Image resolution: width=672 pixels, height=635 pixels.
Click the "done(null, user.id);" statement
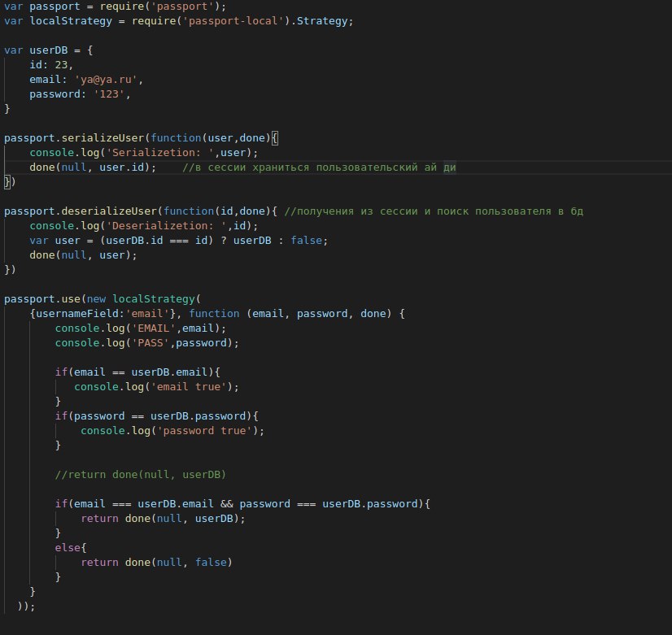point(93,167)
